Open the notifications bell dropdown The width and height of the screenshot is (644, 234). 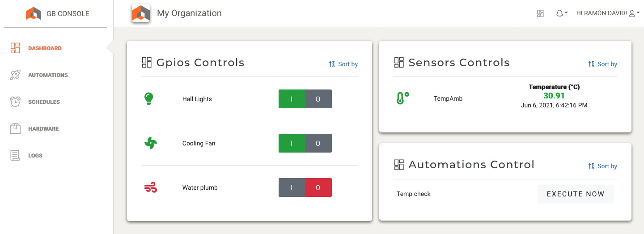561,13
